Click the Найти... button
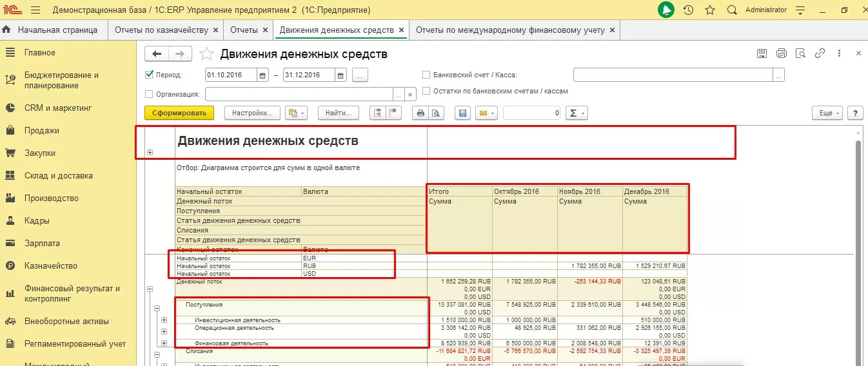 [x=338, y=113]
